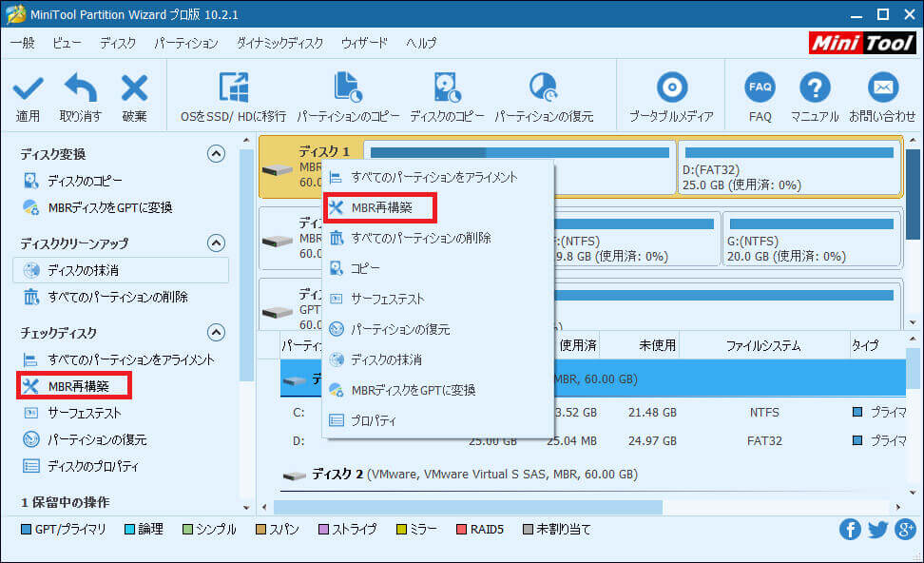Viewport: 924px width, 563px height.
Task: Collapse the ディスククリーンアップ section chevron
Action: (217, 243)
